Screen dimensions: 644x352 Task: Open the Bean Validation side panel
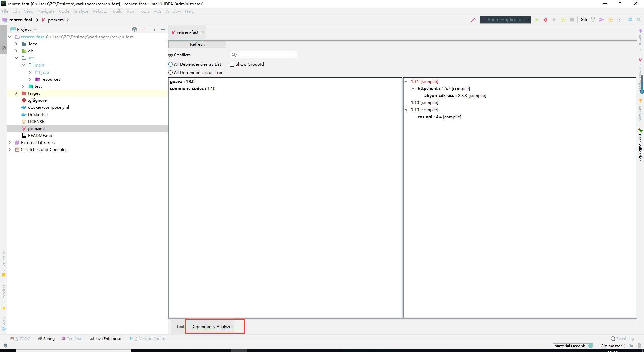(640, 145)
